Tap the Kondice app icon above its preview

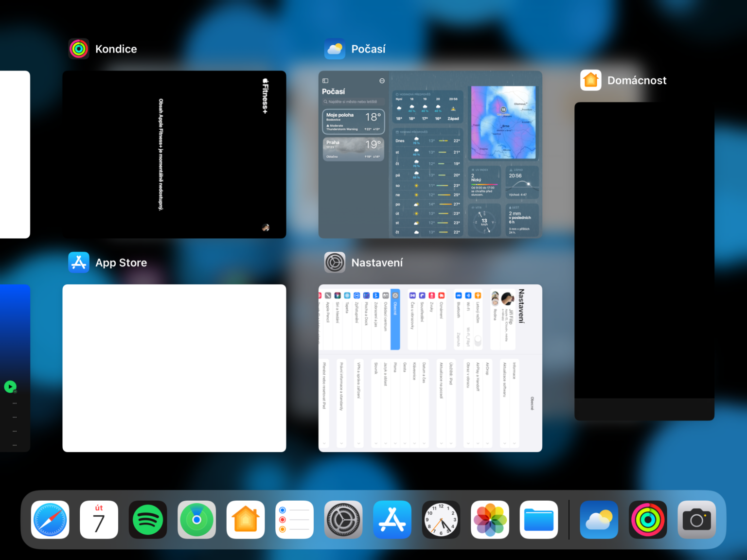pos(79,49)
